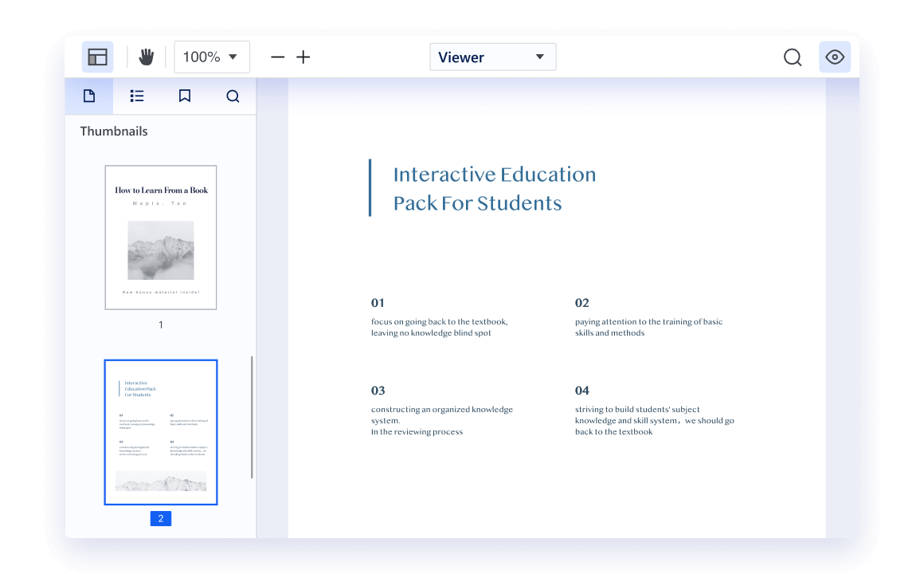Toggle the sidebar panel layout button
This screenshot has width=924, height=574.
[x=97, y=57]
